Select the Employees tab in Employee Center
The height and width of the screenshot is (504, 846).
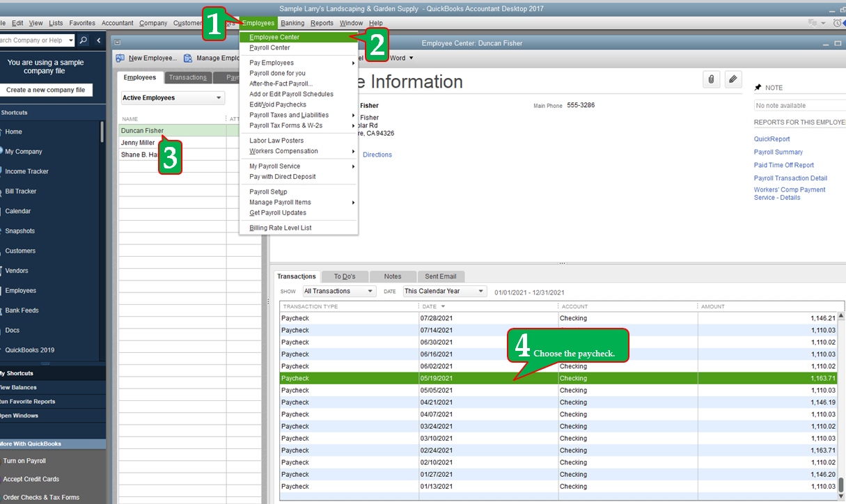(x=140, y=77)
